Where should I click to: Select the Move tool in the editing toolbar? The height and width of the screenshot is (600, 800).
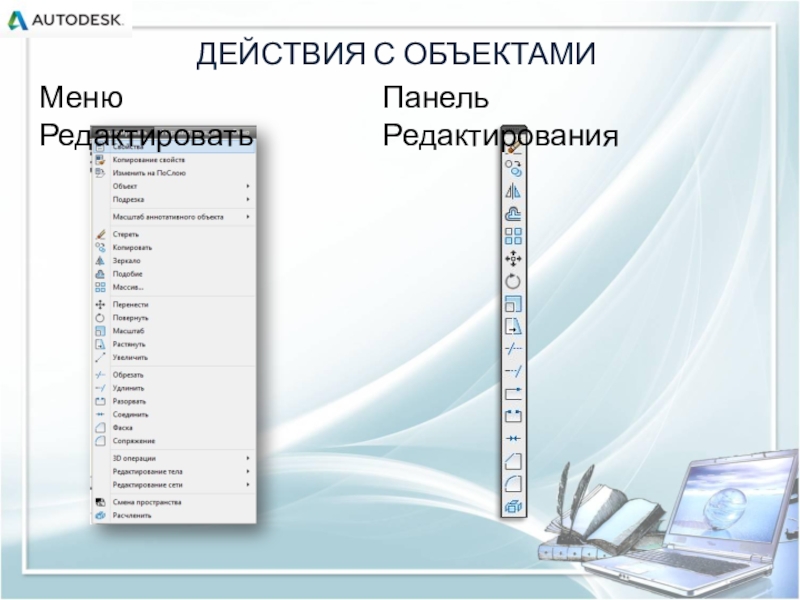pyautogui.click(x=513, y=259)
